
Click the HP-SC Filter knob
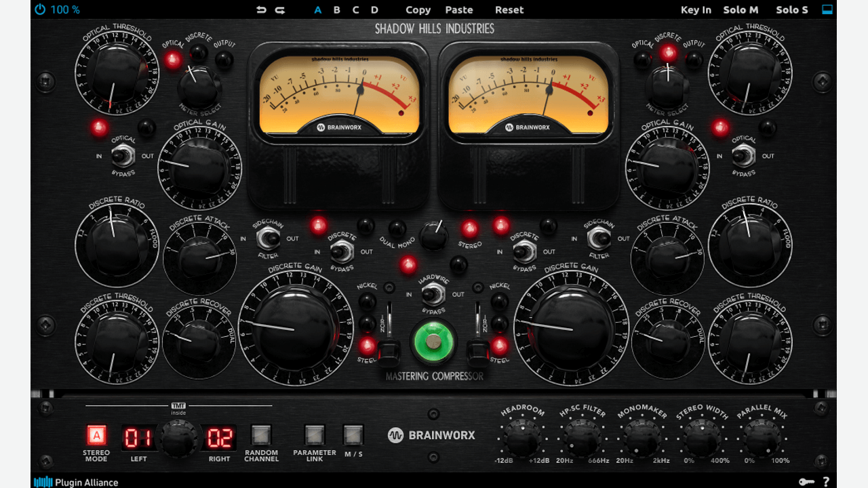[582, 437]
